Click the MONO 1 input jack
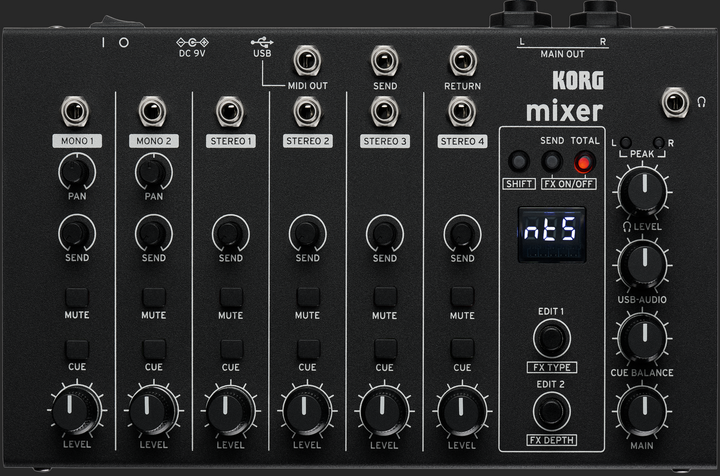 [x=75, y=111]
